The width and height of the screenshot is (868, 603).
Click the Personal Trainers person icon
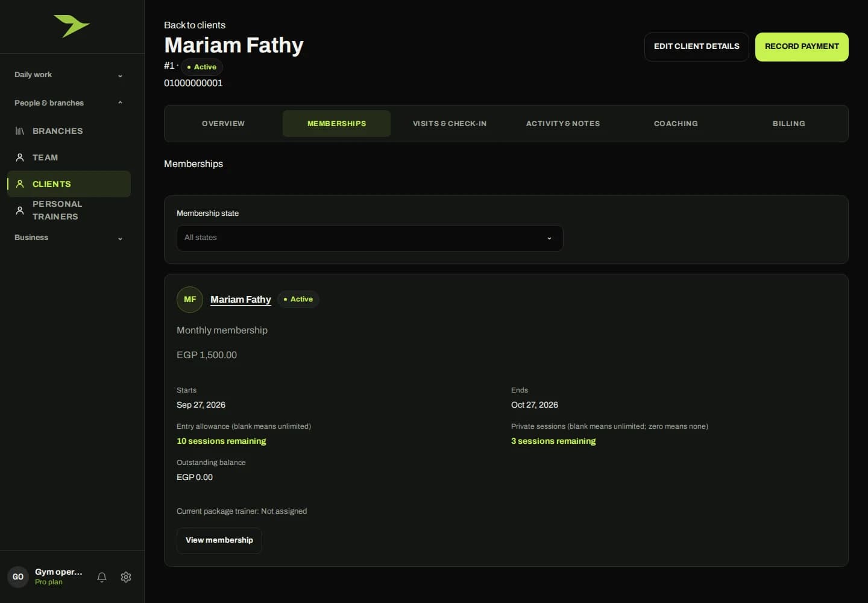point(20,210)
